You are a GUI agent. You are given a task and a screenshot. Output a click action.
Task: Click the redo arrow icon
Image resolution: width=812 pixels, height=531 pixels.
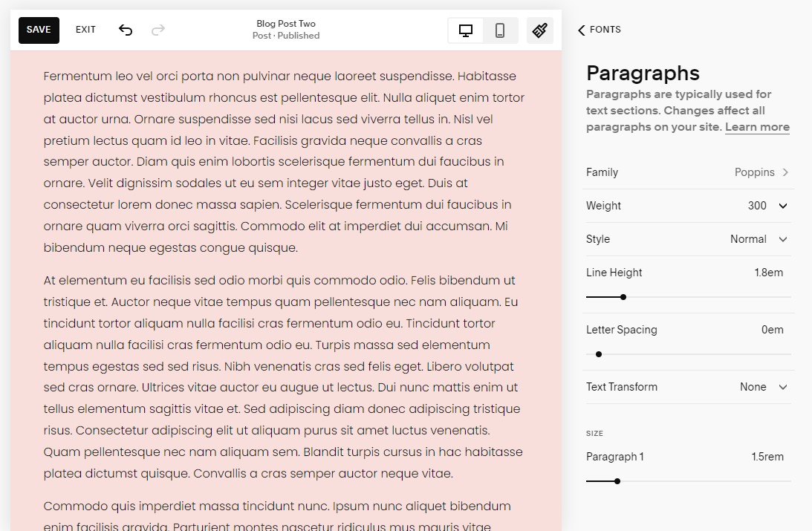[x=158, y=30]
